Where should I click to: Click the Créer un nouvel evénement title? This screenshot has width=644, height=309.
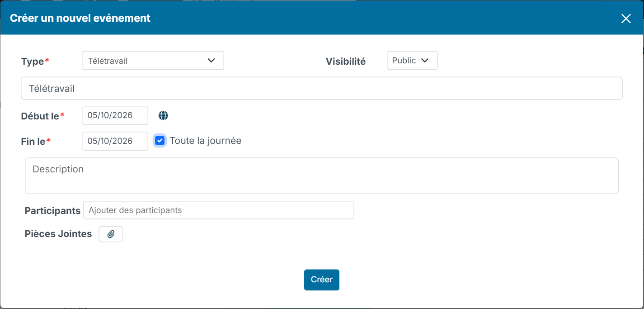click(x=80, y=18)
